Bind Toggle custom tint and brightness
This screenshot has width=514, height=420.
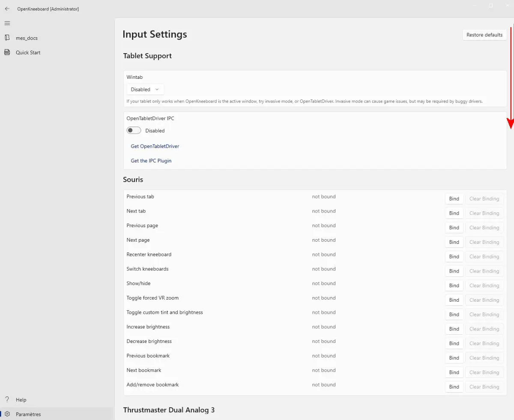(454, 315)
